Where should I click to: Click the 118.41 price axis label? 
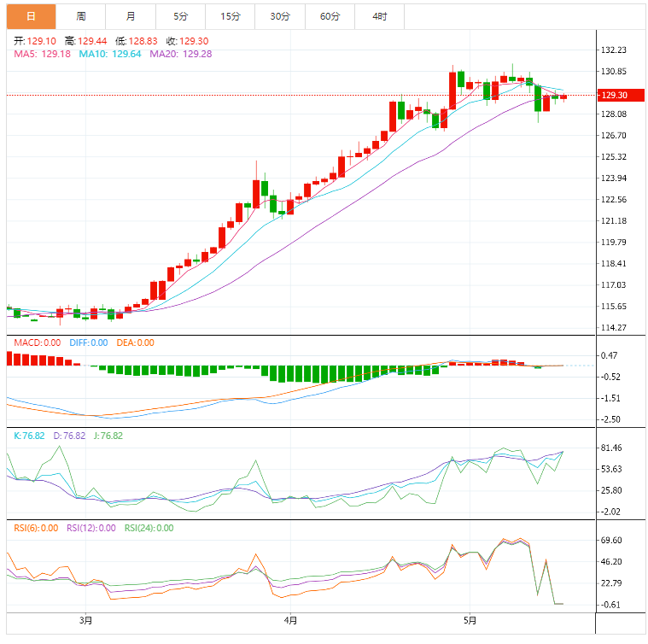[613, 264]
